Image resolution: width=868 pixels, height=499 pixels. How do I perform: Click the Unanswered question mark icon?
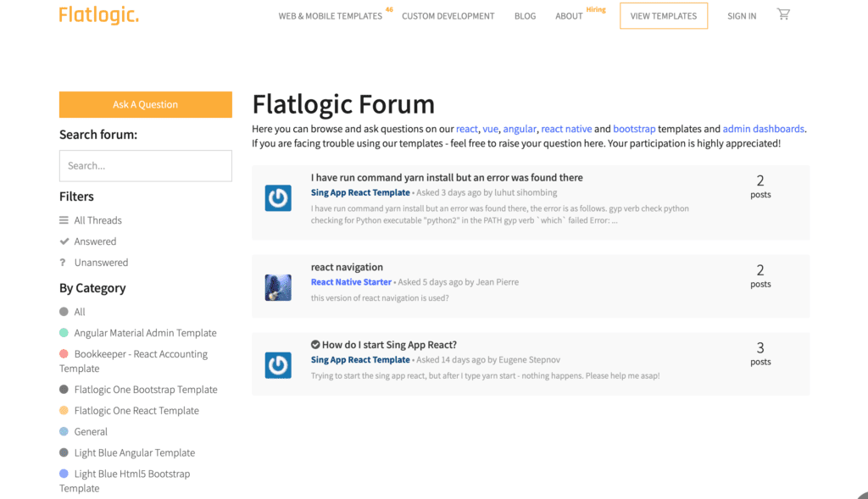tap(63, 263)
